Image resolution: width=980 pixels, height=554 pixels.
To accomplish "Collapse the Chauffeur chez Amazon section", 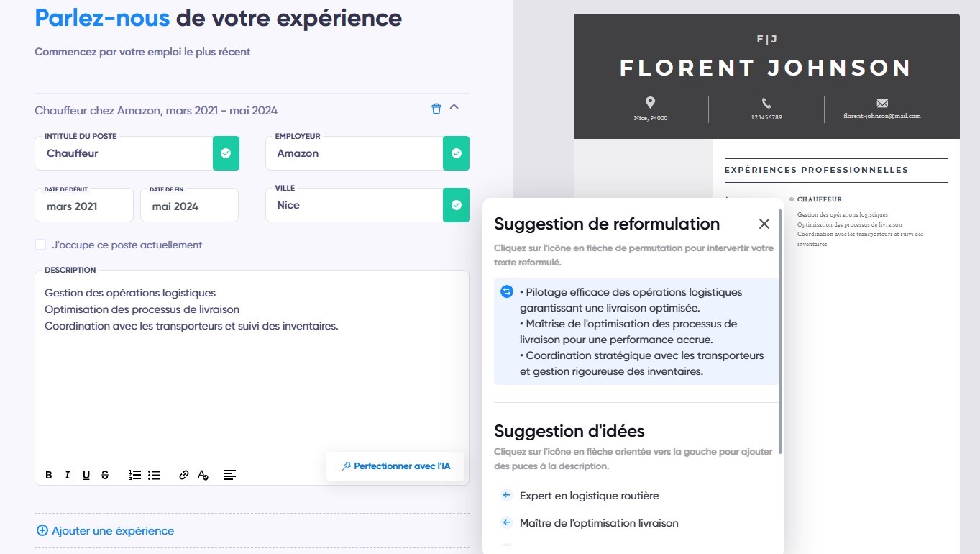I will 454,107.
